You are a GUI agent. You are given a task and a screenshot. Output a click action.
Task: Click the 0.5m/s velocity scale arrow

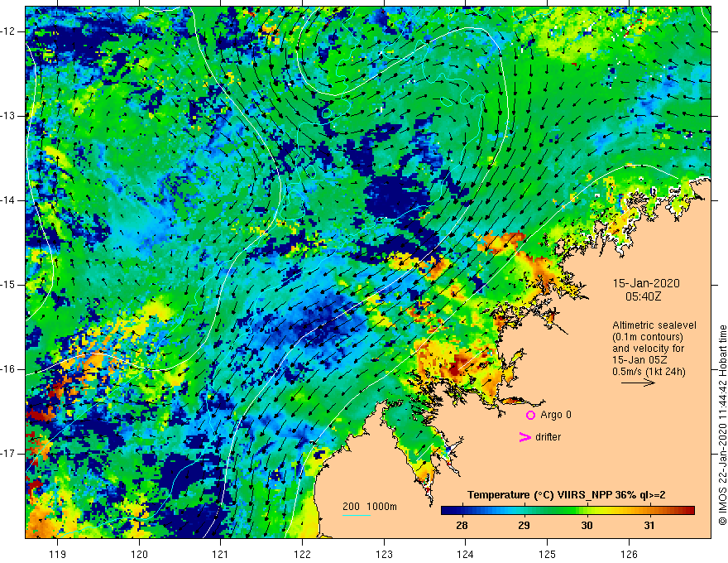638,383
